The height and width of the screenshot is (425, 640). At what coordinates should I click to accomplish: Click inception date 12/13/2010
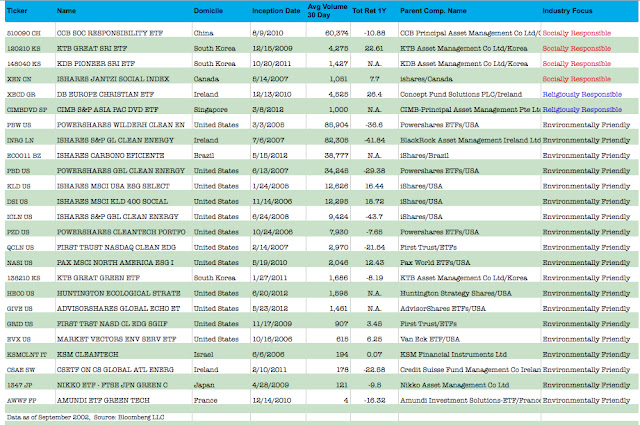click(x=271, y=94)
